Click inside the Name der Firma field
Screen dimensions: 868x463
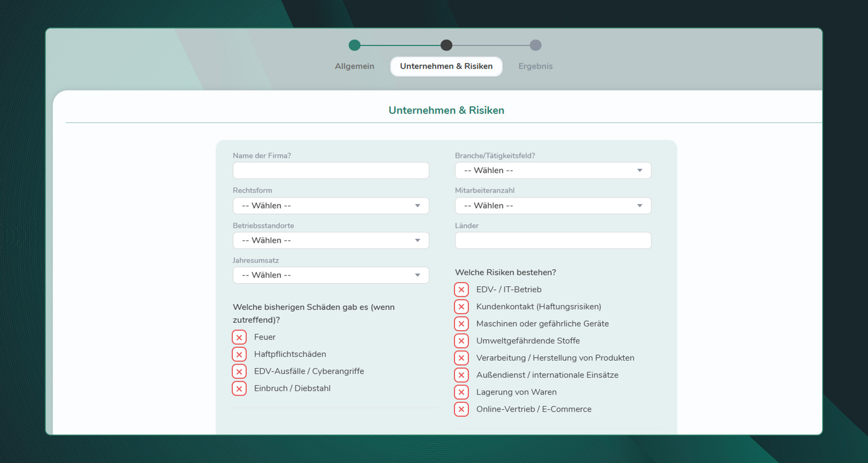(330, 170)
